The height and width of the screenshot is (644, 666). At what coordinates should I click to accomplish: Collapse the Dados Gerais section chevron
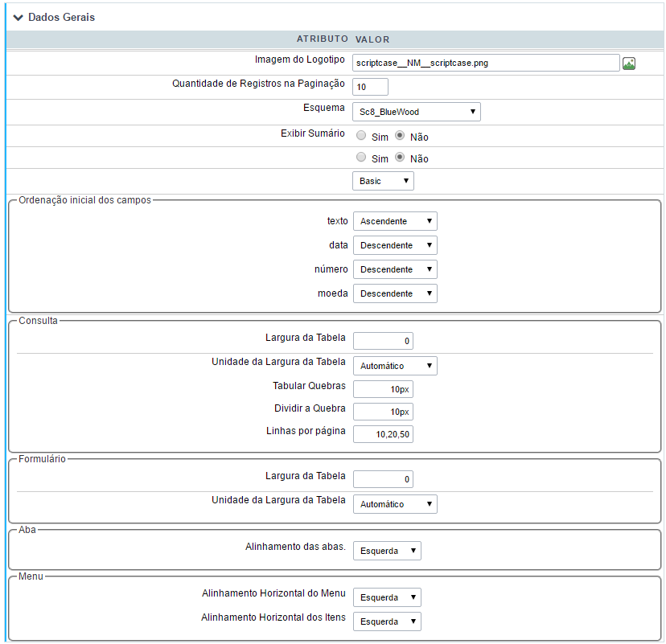click(x=18, y=18)
